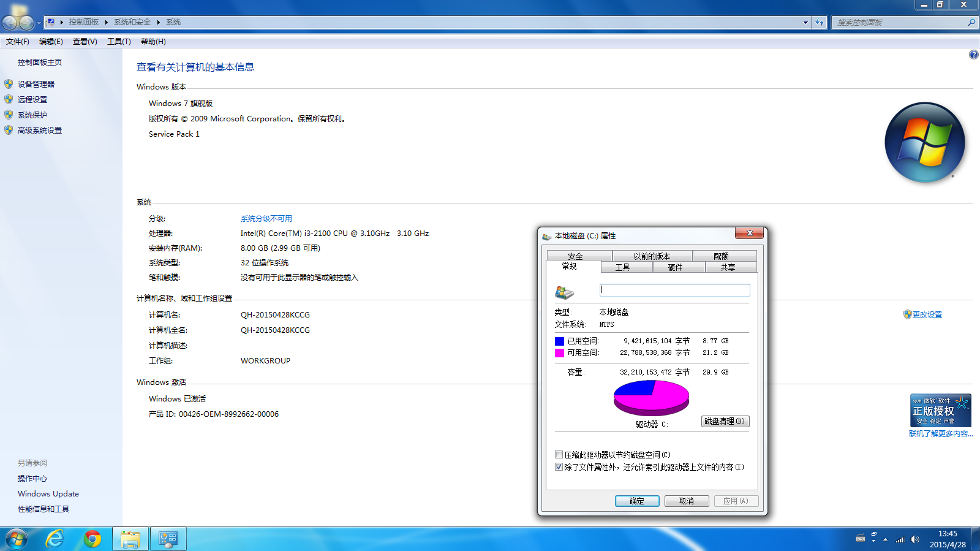Open the Windows Start button

point(17,539)
